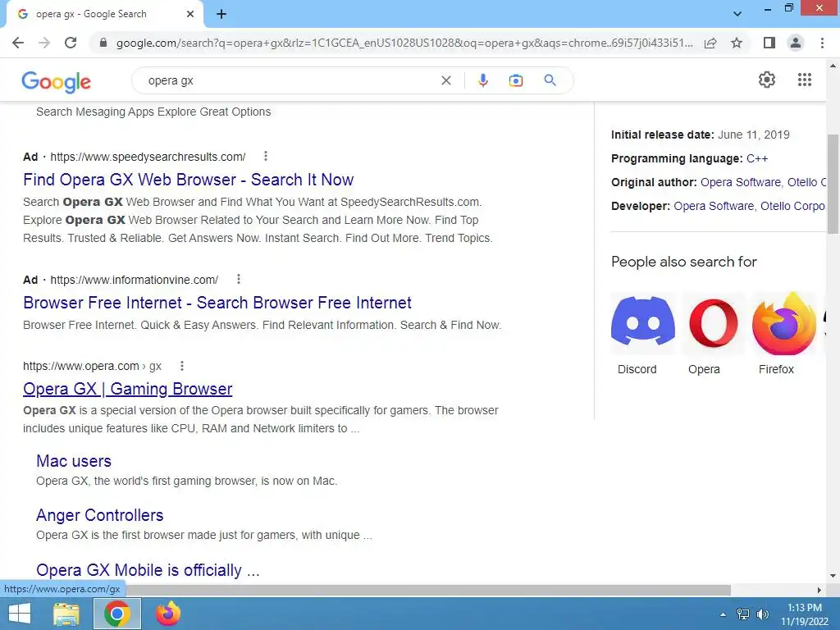Click the browser forward arrow
The width and height of the screenshot is (840, 630).
click(x=44, y=43)
